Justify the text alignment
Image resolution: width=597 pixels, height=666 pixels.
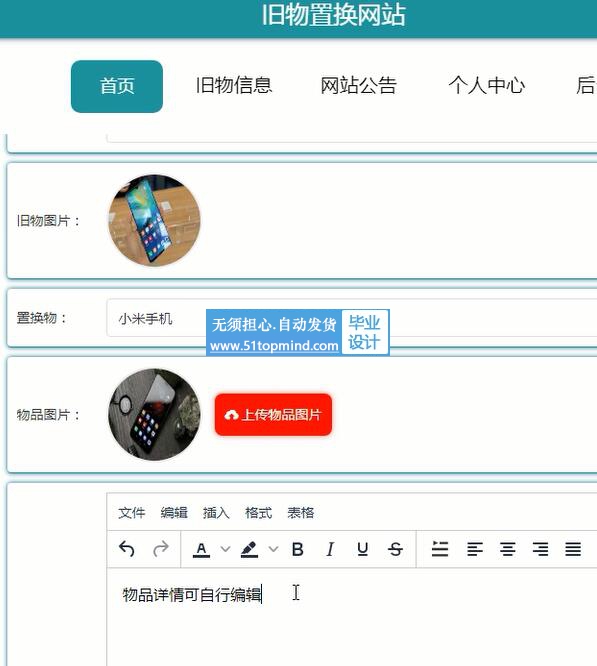pyautogui.click(x=573, y=549)
